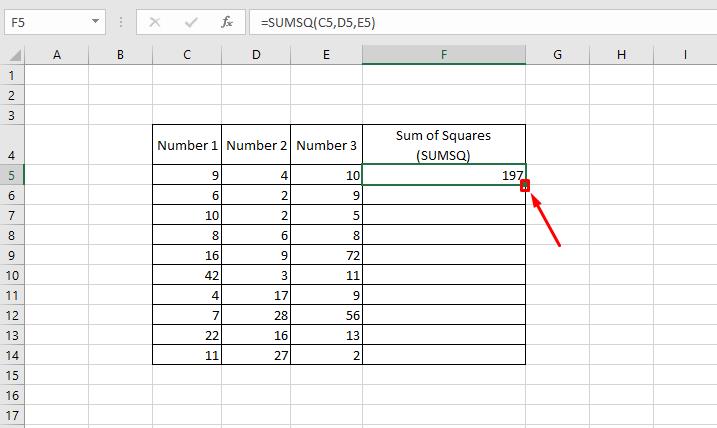Select column B header
Screen dimensions: 717x428
120,55
